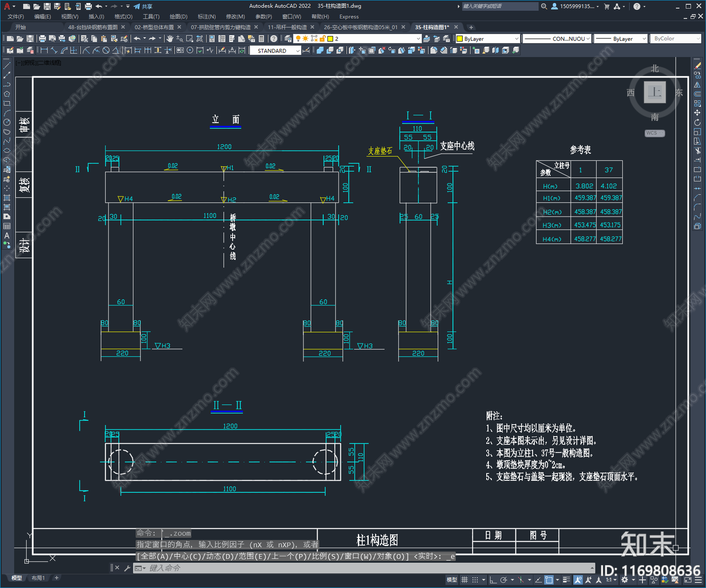The image size is (706, 588).
Task: Click the 布局1 layout tab
Action: point(38,578)
